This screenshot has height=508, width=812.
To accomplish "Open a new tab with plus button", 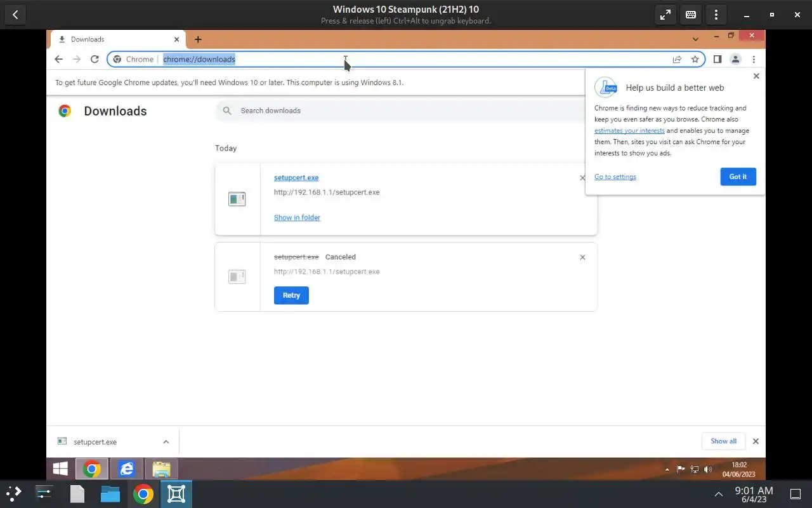I will (198, 39).
